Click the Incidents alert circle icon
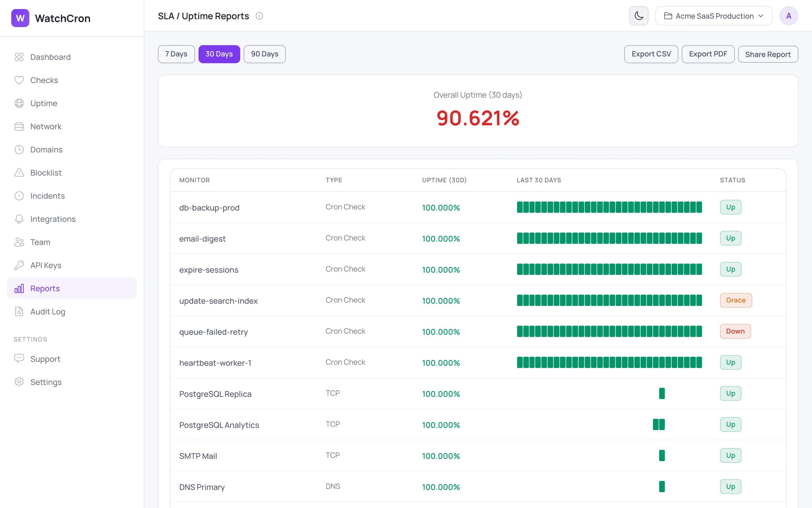The width and height of the screenshot is (812, 508). coord(19,196)
